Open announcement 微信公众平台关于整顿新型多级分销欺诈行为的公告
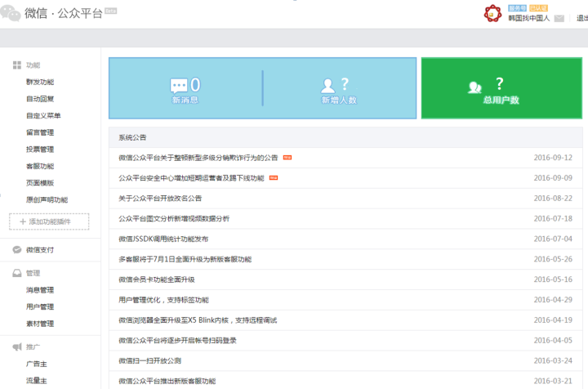The width and height of the screenshot is (588, 389). 198,158
